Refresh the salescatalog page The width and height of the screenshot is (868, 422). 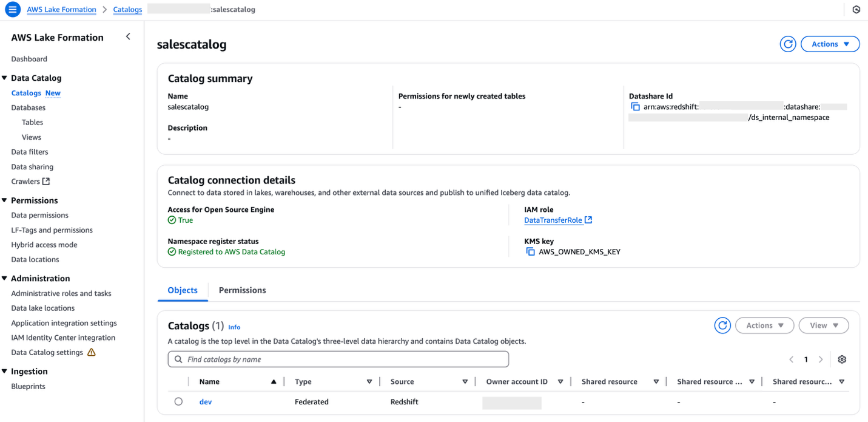[x=787, y=44]
